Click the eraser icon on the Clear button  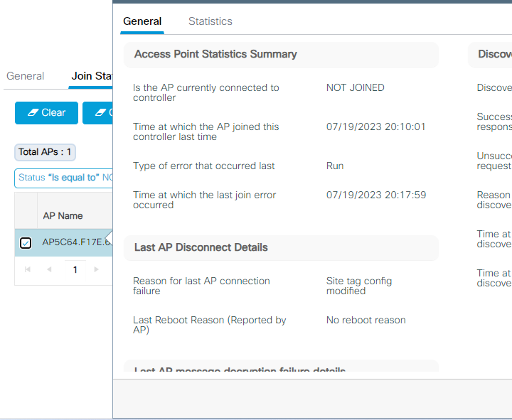pyautogui.click(x=32, y=113)
